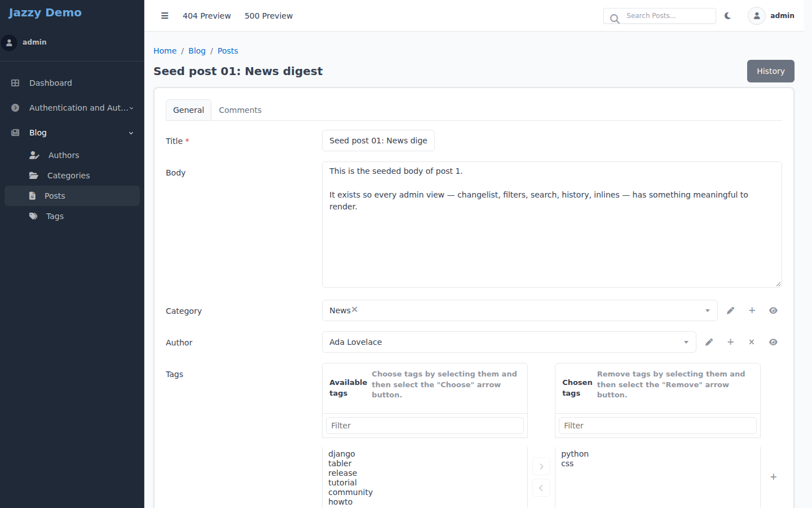812x508 pixels.
Task: Click the Choose arrow to add tags
Action: (541, 466)
